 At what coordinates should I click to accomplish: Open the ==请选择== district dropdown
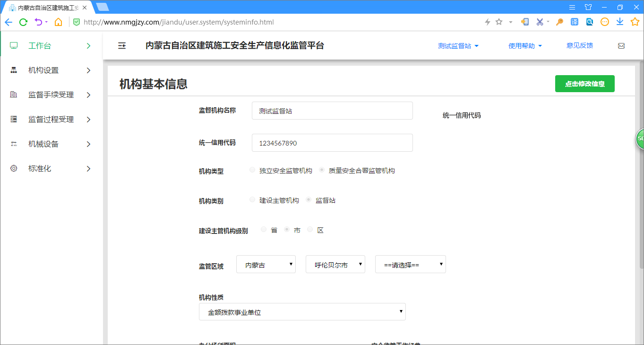411,264
